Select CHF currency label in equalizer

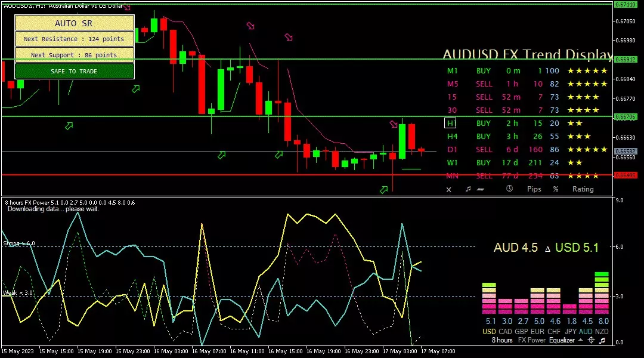[x=553, y=332]
